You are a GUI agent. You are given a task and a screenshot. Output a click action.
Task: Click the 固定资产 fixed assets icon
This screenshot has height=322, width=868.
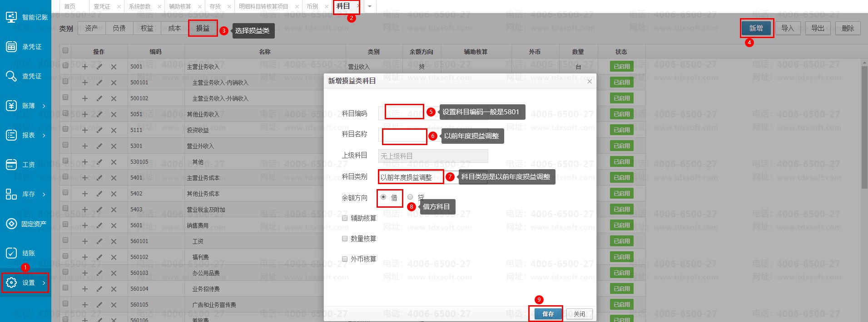(11, 224)
